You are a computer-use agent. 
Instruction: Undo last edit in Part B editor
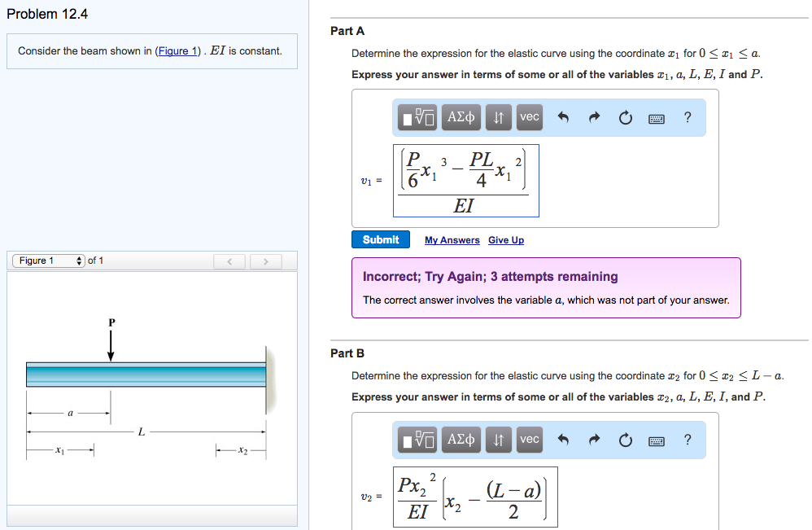click(x=563, y=440)
